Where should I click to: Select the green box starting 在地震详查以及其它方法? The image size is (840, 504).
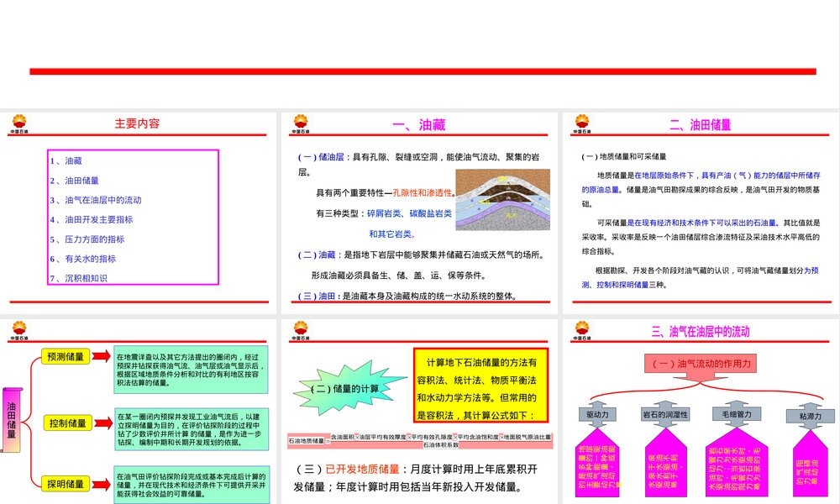[x=191, y=370]
